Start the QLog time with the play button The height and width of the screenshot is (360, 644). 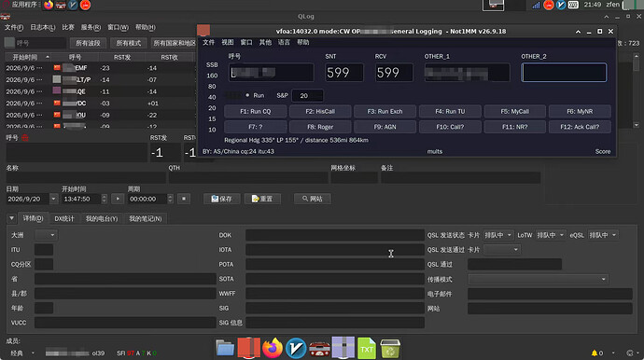coord(118,199)
